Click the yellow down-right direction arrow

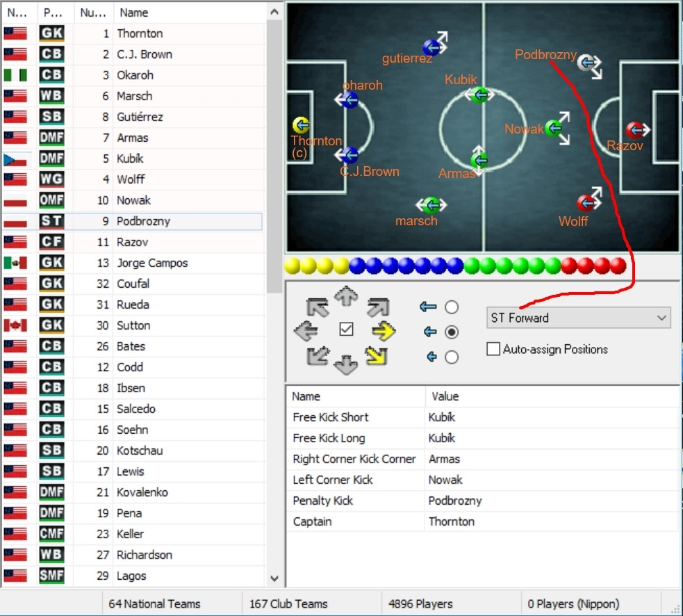coord(377,356)
